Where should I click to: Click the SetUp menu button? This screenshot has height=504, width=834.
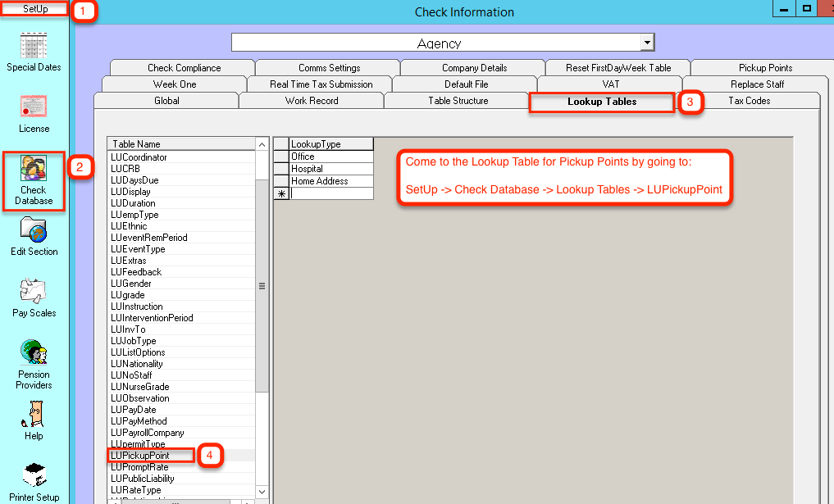coord(34,9)
